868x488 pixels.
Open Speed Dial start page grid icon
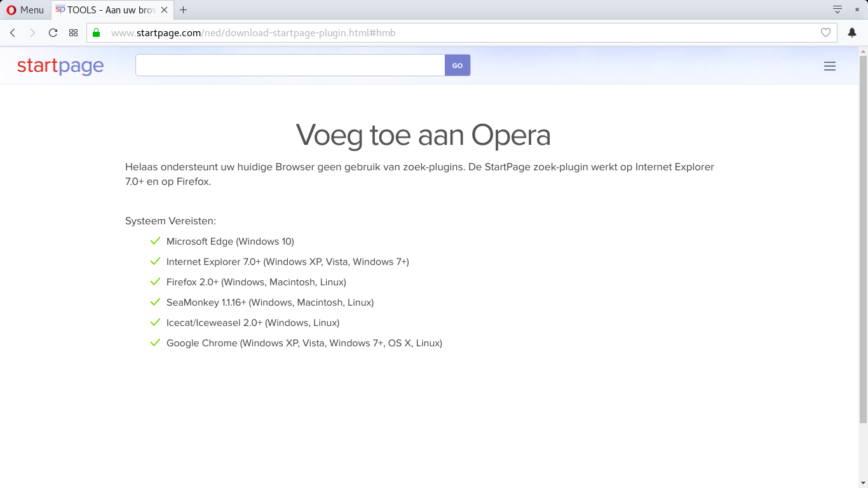point(73,32)
